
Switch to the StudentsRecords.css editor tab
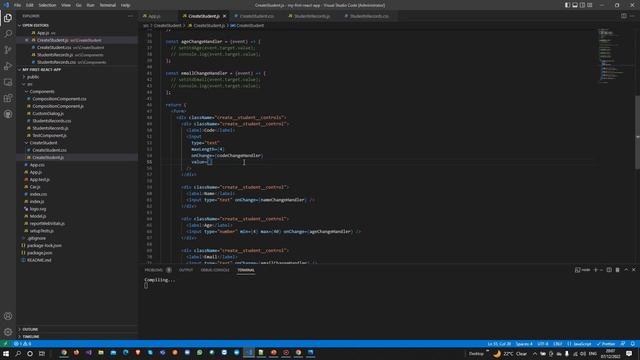[x=369, y=16]
